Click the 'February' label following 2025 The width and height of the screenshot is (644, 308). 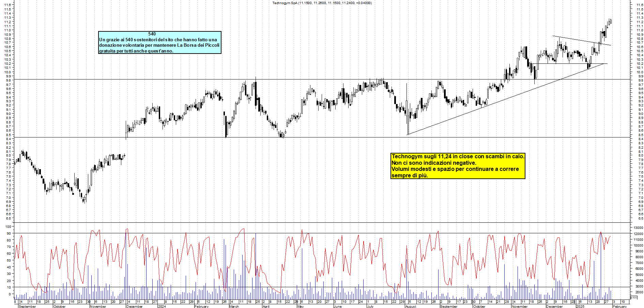pyautogui.click(x=620, y=306)
